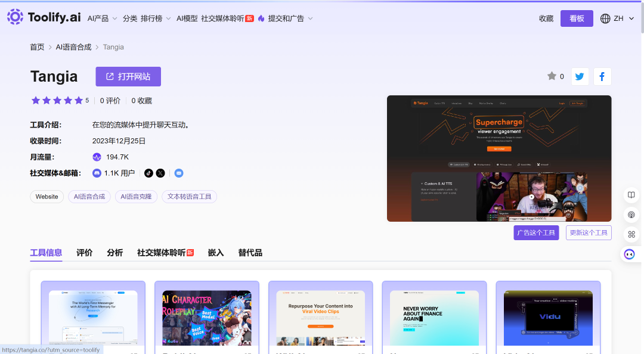Click the podcast broadcast icon in right sidebar
This screenshot has height=354, width=644.
(x=631, y=215)
